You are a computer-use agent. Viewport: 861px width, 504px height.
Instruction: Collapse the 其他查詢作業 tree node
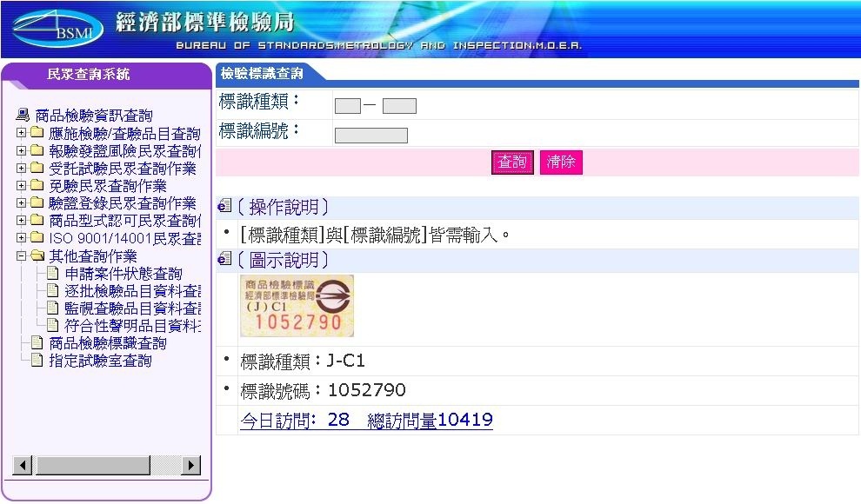[22, 255]
